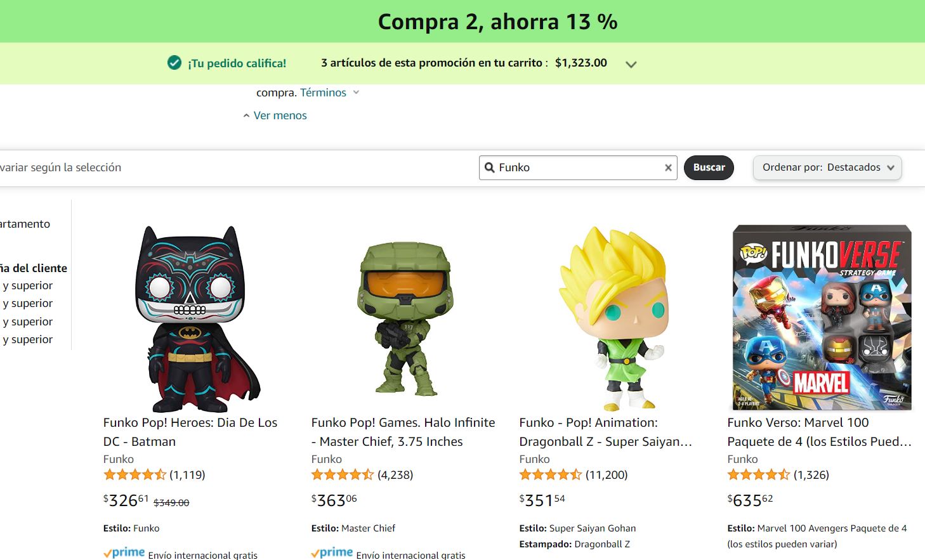Image resolution: width=925 pixels, height=560 pixels.
Task: Open the Halo Master Chief product image
Action: tap(405, 319)
